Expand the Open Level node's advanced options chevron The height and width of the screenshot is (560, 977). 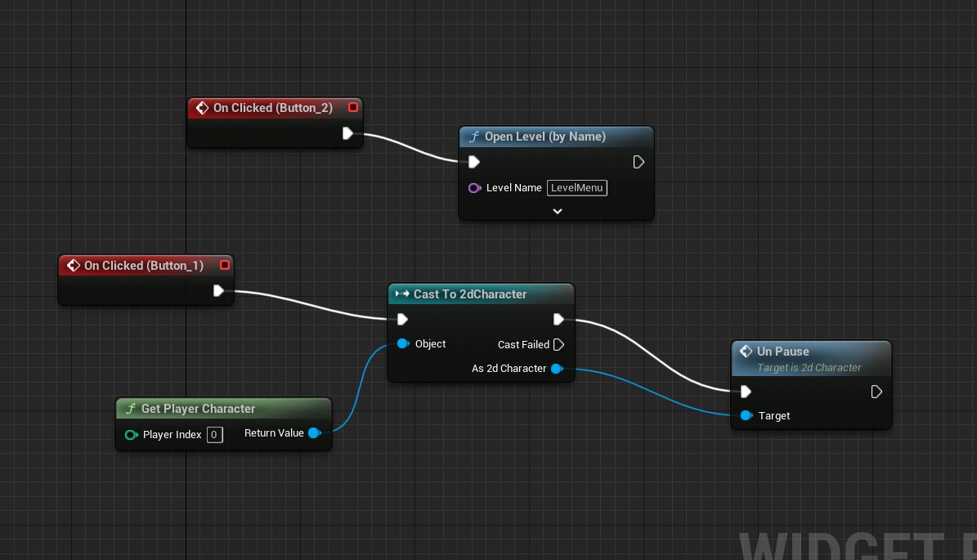(557, 211)
